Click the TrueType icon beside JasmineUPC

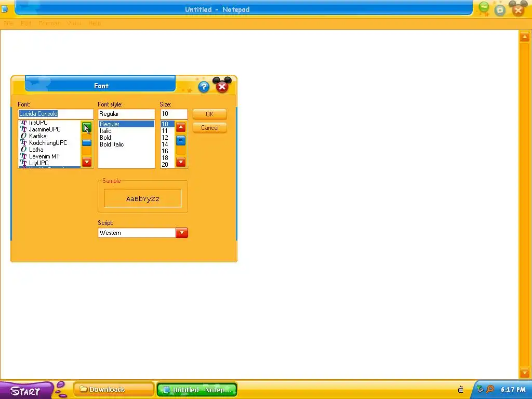tap(23, 129)
